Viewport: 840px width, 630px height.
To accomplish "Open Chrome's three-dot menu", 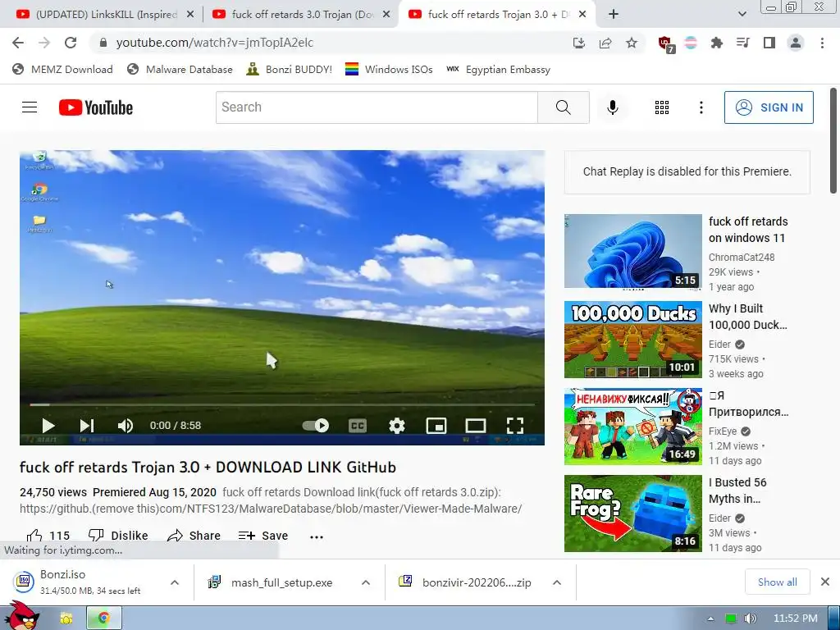I will pos(822,43).
